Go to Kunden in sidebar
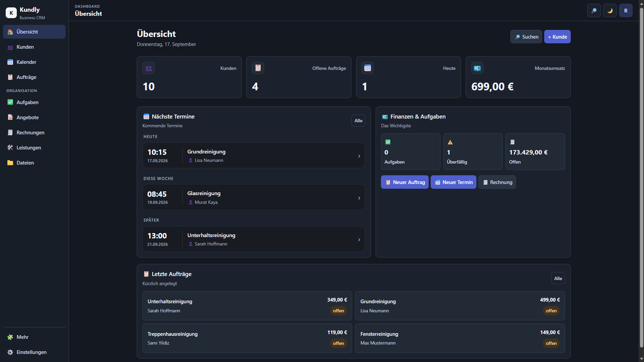This screenshot has width=644, height=362. (34, 47)
